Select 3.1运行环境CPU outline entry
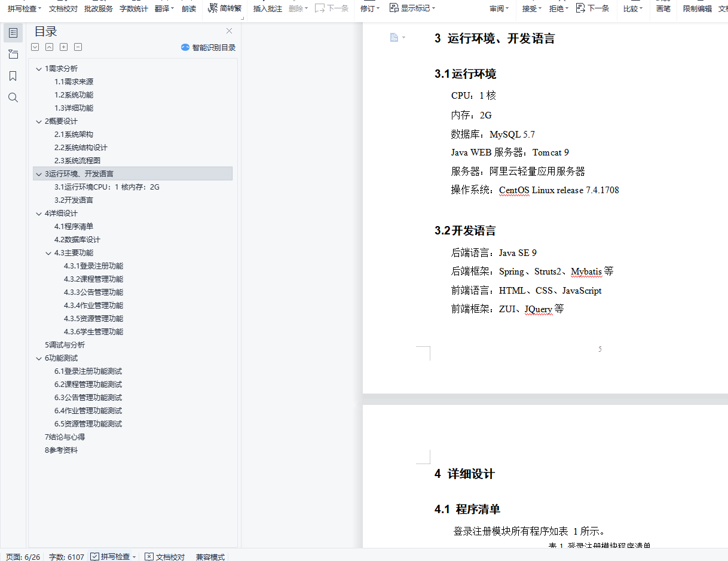This screenshot has width=728, height=561. 107,187
